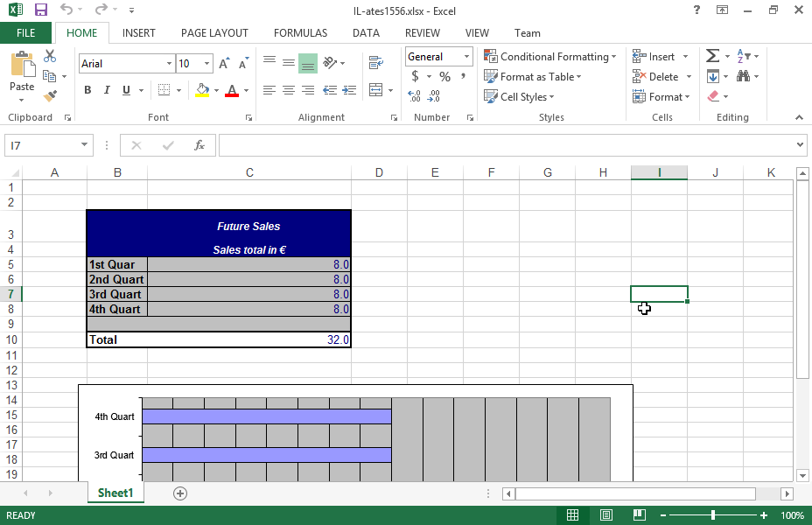Click inside the formula bar input

point(507,145)
